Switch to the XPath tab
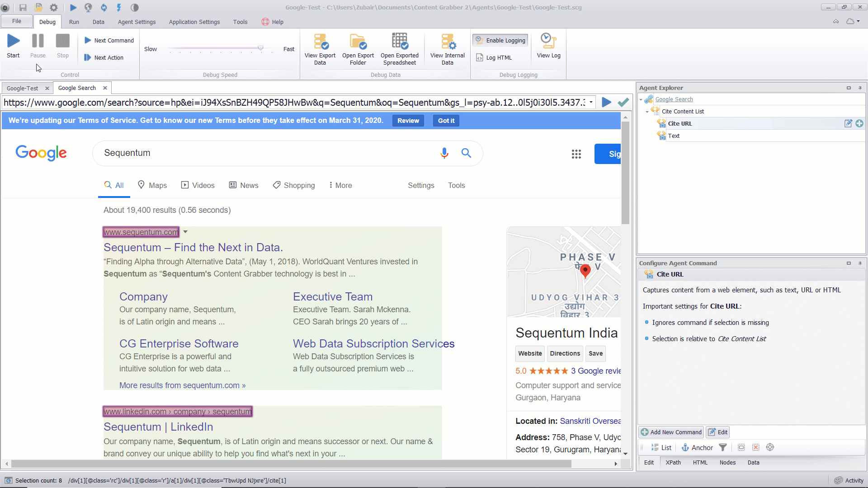This screenshot has width=868, height=488. (673, 462)
